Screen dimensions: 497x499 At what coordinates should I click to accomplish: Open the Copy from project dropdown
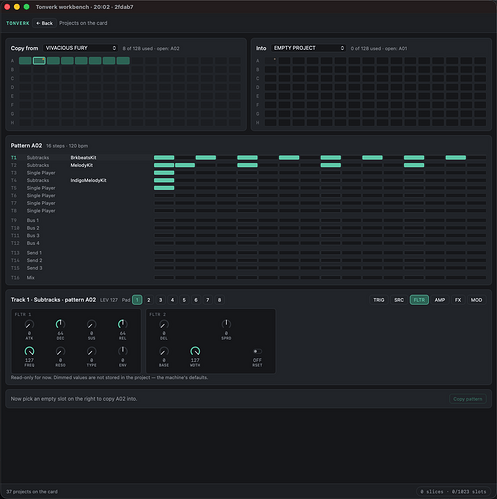tap(80, 48)
